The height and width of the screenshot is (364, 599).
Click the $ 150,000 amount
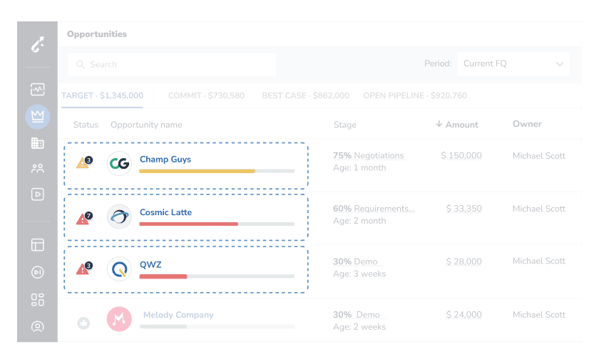pos(461,156)
